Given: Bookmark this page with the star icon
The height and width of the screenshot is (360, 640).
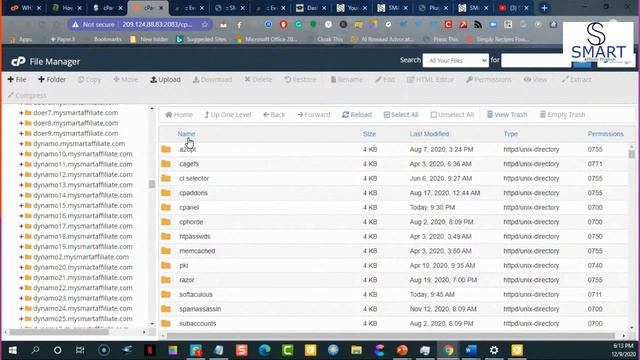Looking at the screenshot, I should 204,24.
